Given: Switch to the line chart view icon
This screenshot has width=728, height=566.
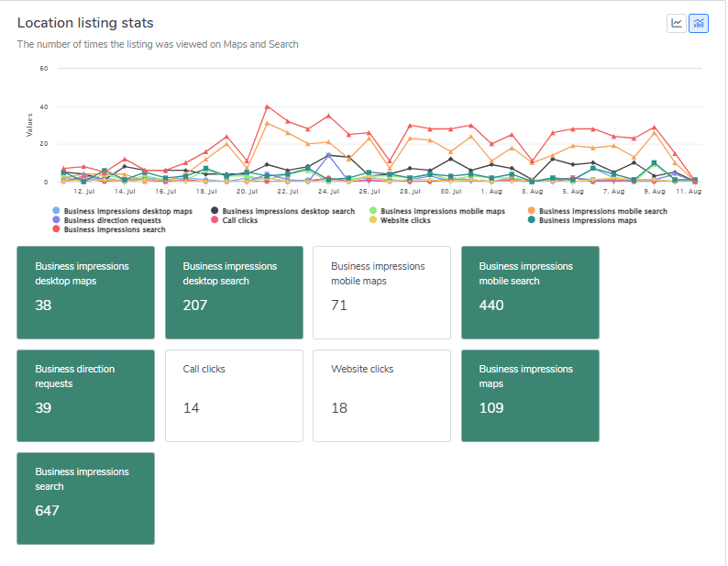Looking at the screenshot, I should (x=677, y=23).
